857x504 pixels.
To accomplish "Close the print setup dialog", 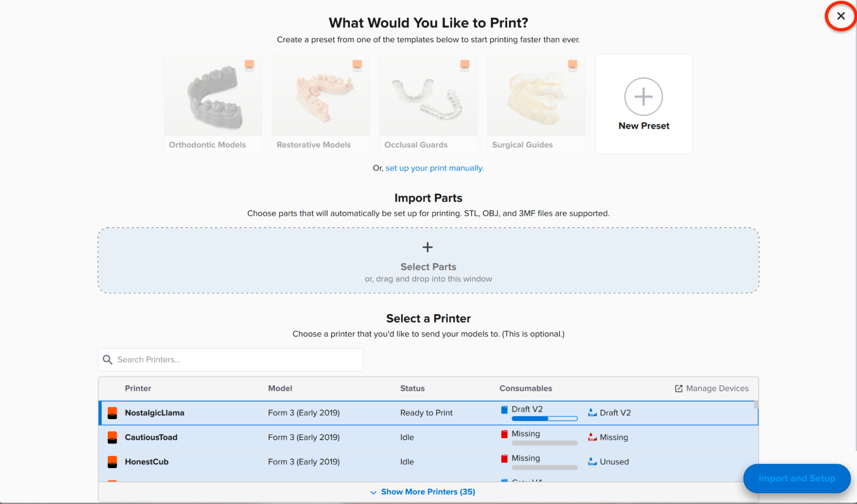I will [x=840, y=16].
